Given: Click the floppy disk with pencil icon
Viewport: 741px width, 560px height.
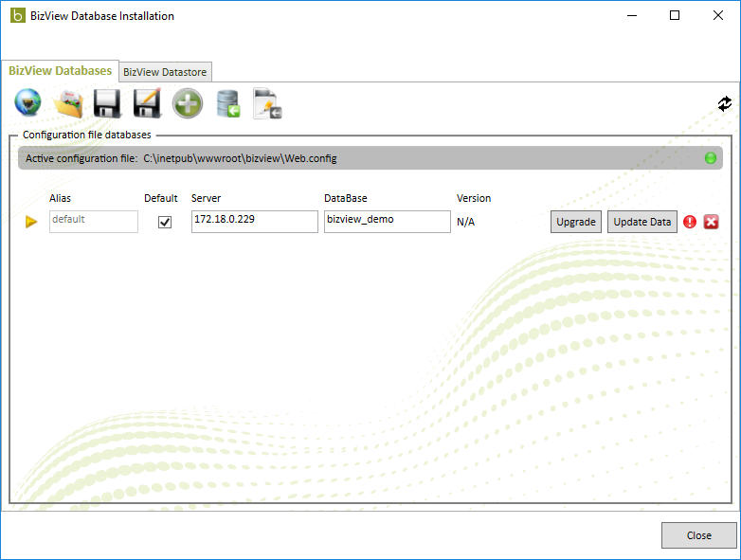Looking at the screenshot, I should 147,102.
